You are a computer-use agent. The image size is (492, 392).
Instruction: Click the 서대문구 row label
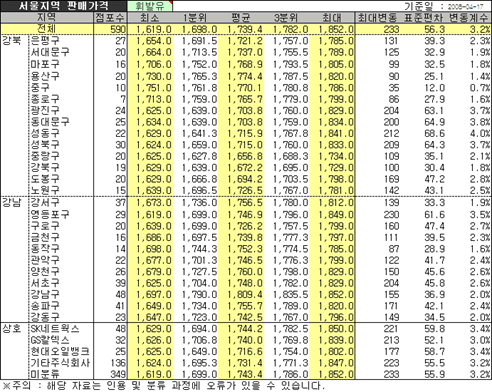[x=50, y=52]
